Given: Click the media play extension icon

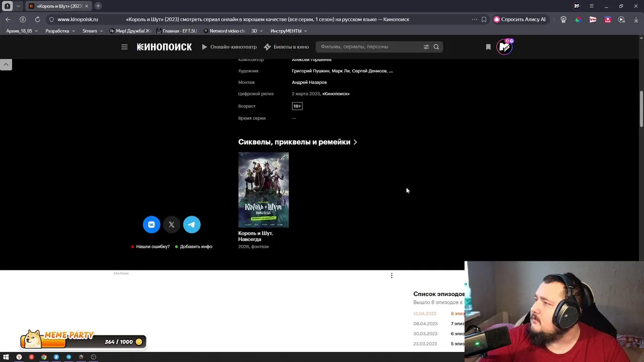Looking at the screenshot, I should tap(622, 19).
